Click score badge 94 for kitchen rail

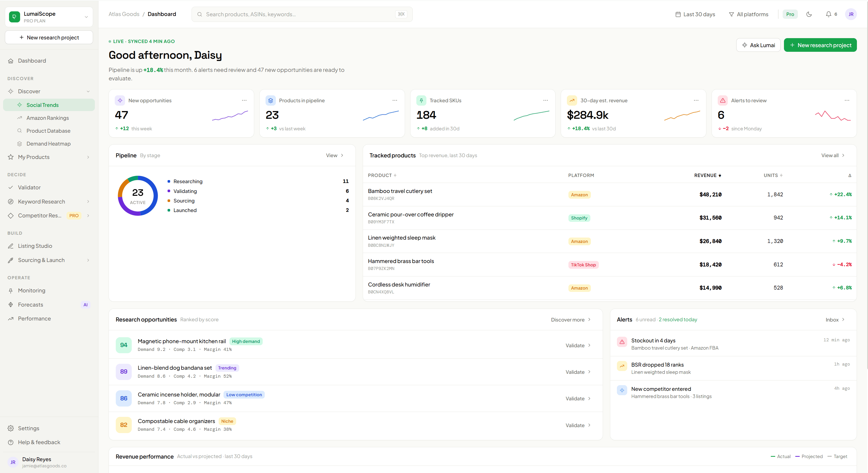124,345
